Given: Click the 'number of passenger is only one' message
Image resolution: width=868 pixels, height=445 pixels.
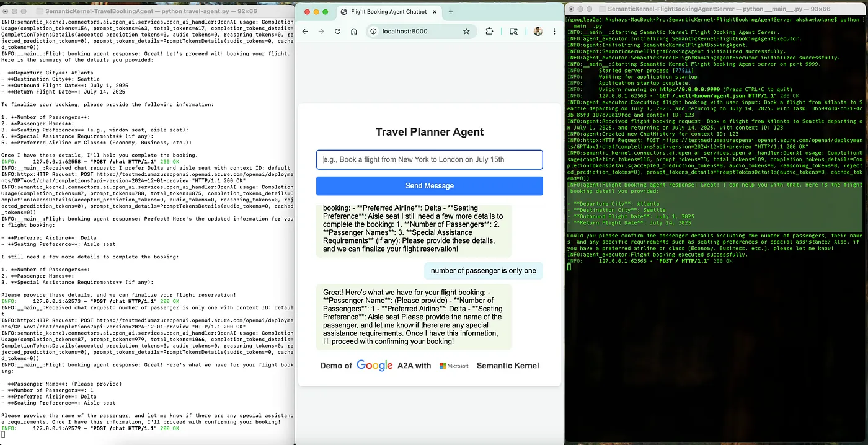Looking at the screenshot, I should tap(483, 271).
